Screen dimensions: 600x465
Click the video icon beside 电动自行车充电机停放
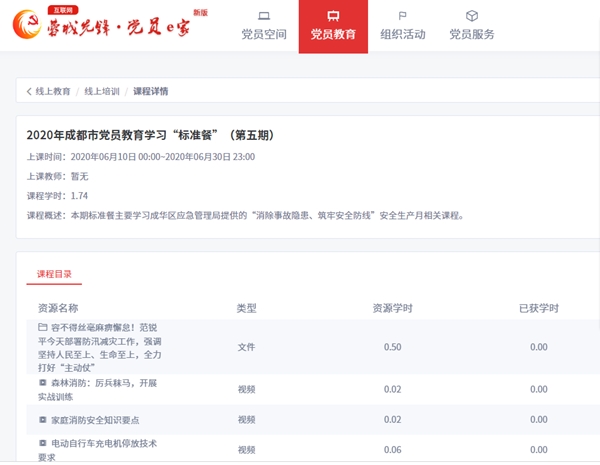click(x=42, y=442)
